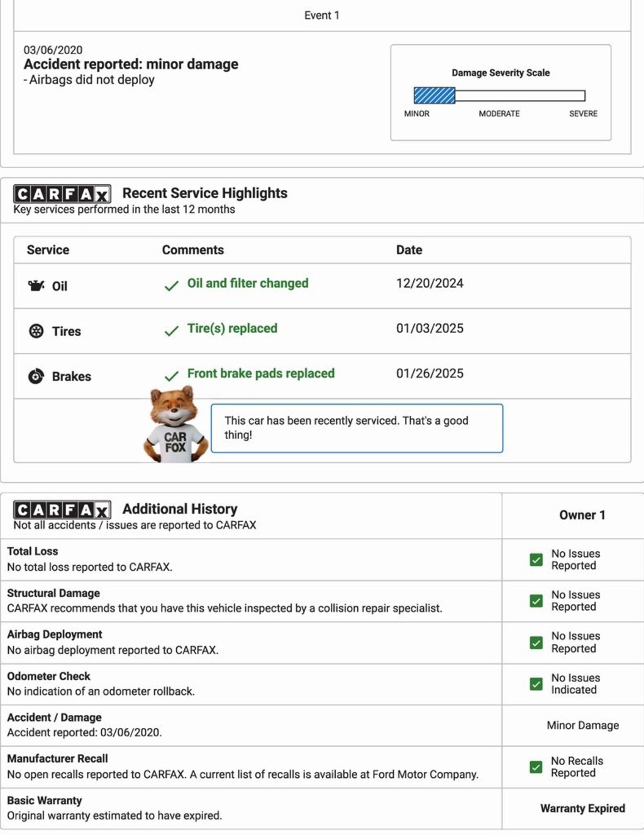Click the No Recalls Reported checkbox

[x=536, y=767]
